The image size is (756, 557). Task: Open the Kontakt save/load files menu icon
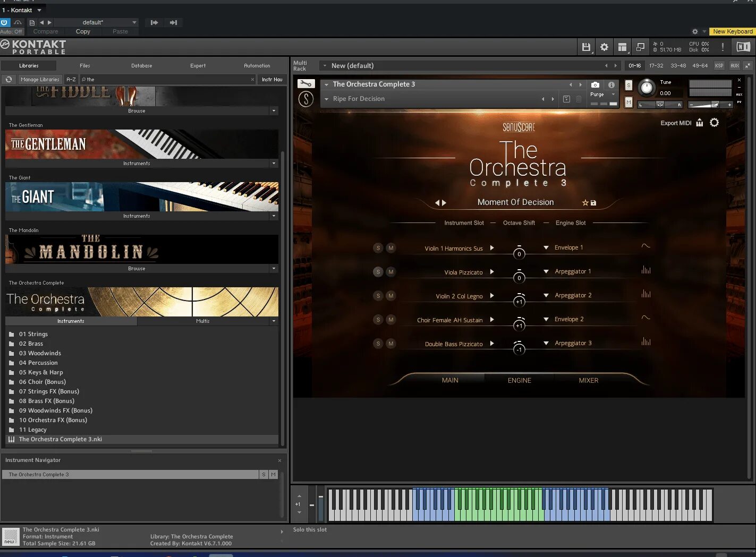click(x=586, y=47)
